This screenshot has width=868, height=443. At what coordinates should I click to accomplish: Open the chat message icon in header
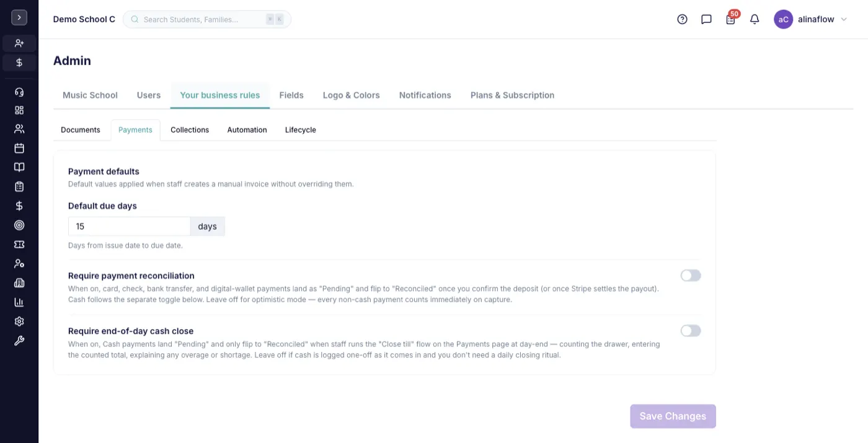[706, 19]
